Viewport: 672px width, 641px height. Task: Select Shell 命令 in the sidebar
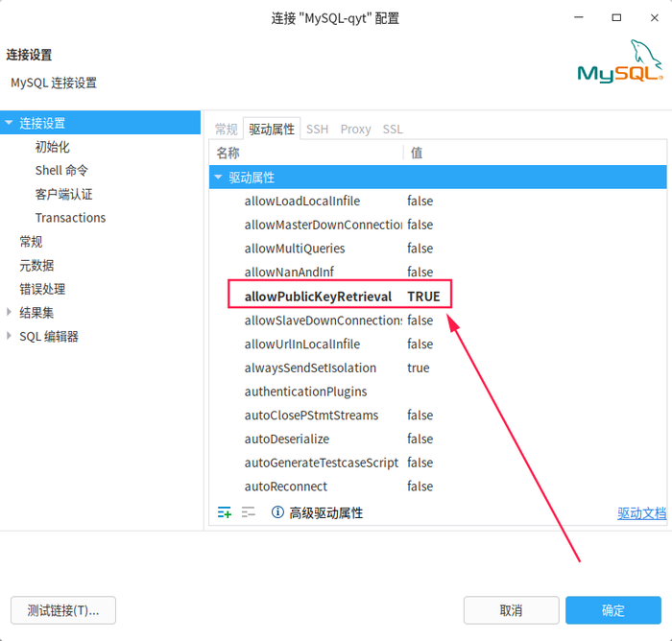[x=61, y=171]
